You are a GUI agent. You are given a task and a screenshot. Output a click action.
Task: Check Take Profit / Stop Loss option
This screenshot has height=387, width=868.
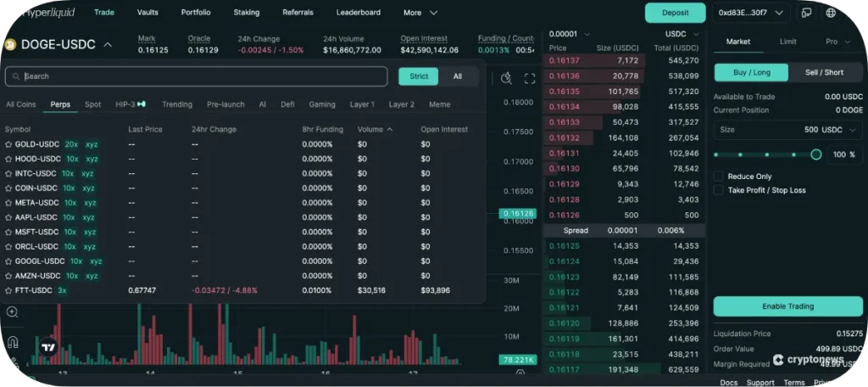pyautogui.click(x=719, y=190)
